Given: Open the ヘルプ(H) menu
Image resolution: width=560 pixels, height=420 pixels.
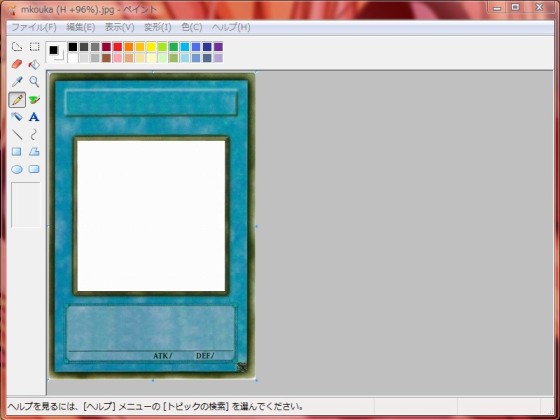Looking at the screenshot, I should 231,27.
